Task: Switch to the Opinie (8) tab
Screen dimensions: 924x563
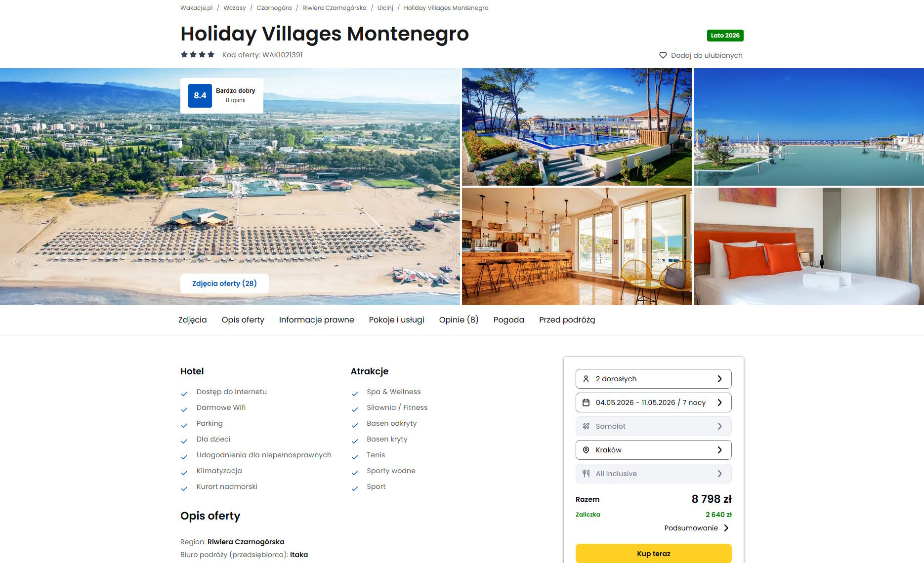Action: (459, 320)
